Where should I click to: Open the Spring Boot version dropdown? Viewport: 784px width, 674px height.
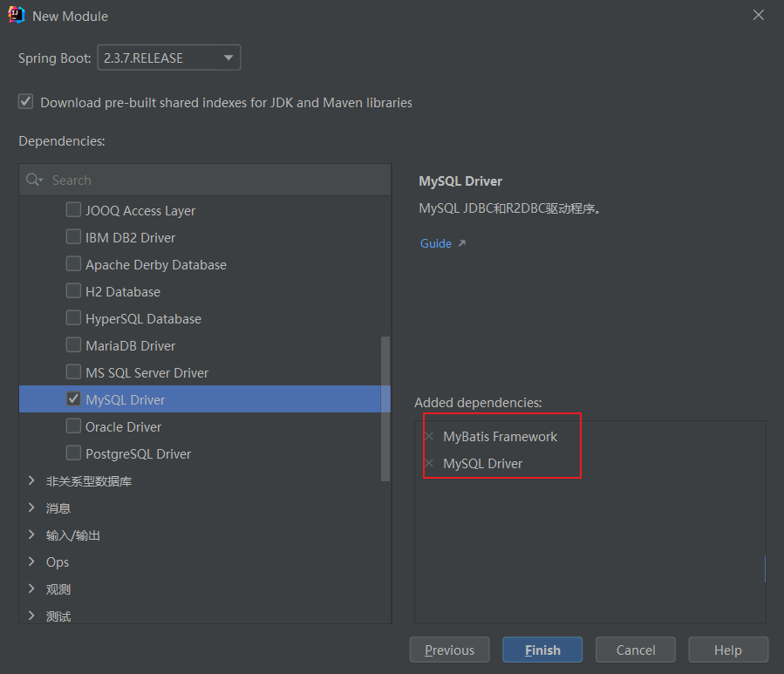click(x=168, y=58)
